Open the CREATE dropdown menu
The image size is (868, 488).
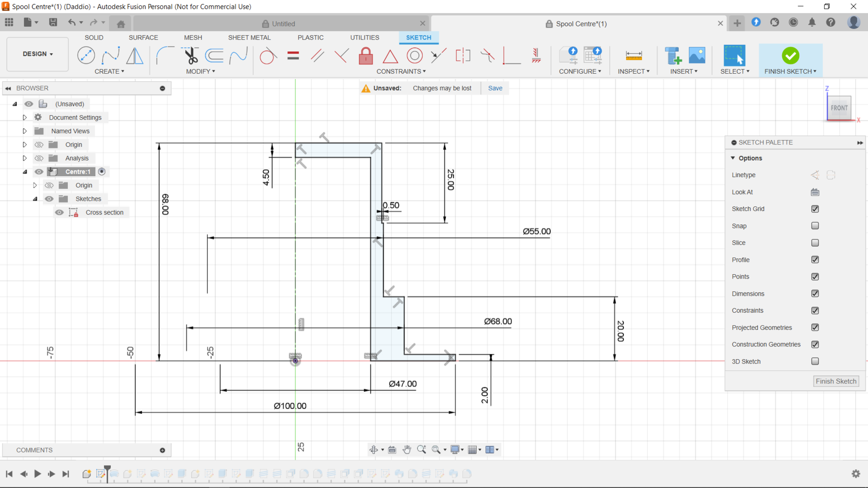pyautogui.click(x=109, y=71)
